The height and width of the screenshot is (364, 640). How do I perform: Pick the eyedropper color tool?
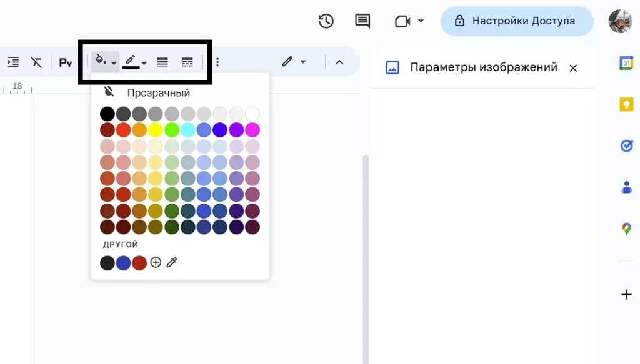[x=172, y=262]
